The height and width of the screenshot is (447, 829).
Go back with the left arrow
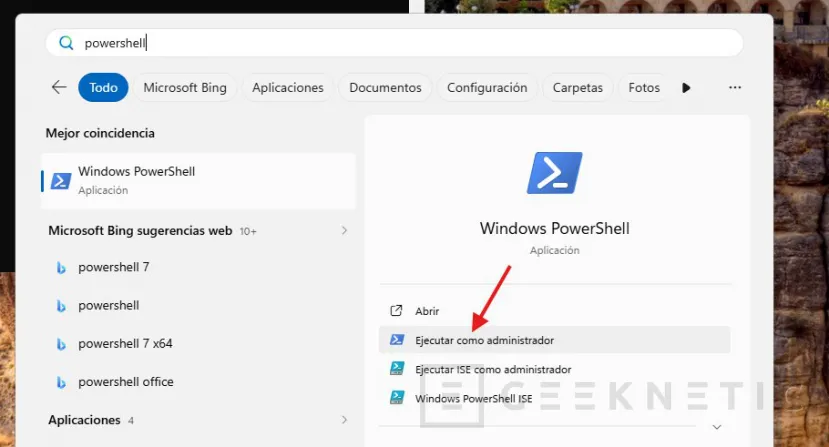[59, 87]
